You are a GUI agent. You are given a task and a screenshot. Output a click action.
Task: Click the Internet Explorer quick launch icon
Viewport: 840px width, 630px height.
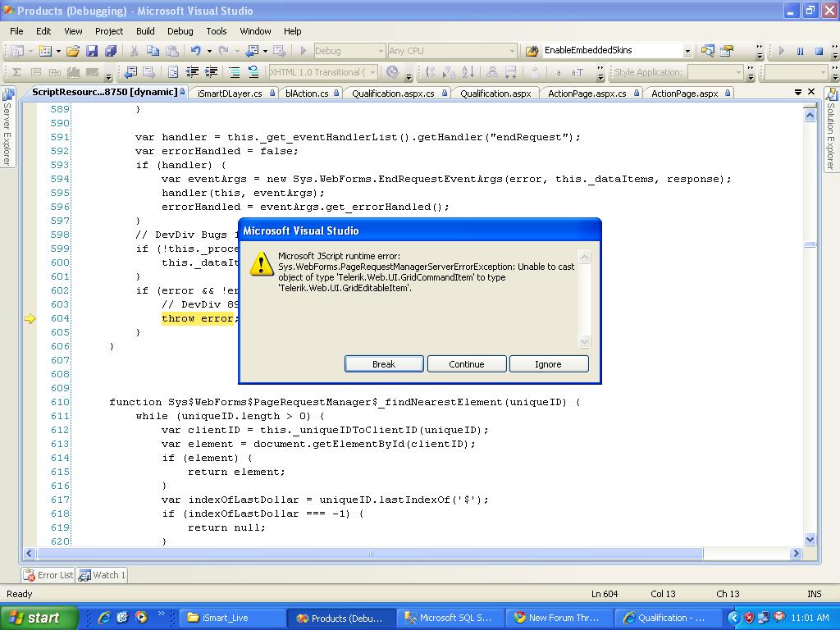(104, 618)
